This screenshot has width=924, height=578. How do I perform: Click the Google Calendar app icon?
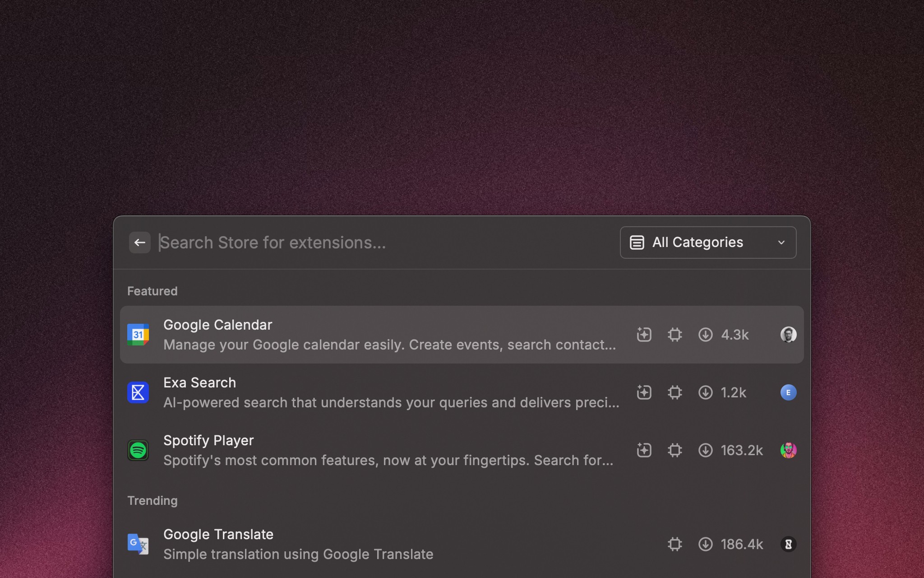click(x=138, y=335)
